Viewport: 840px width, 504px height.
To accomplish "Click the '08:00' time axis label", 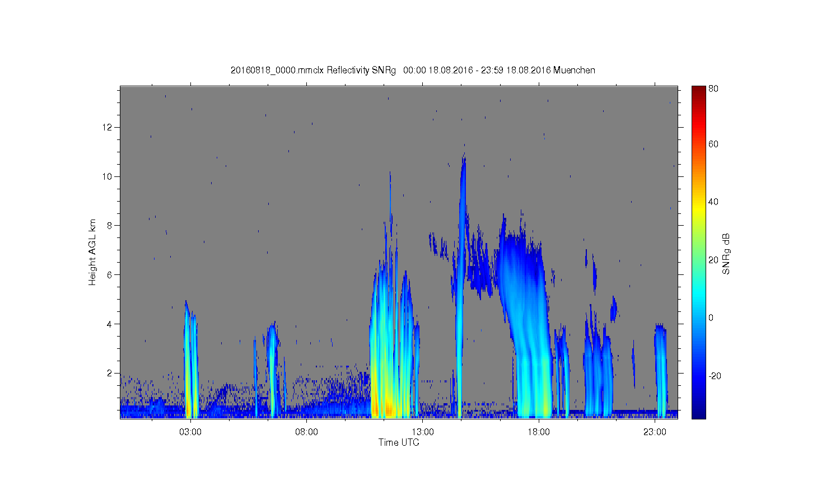I will pyautogui.click(x=306, y=432).
